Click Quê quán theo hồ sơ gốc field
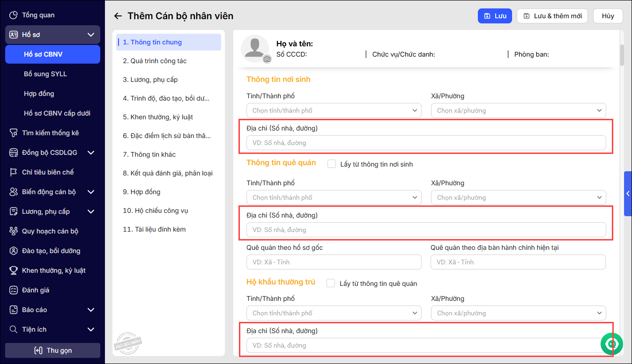The height and width of the screenshot is (364, 632). [334, 262]
